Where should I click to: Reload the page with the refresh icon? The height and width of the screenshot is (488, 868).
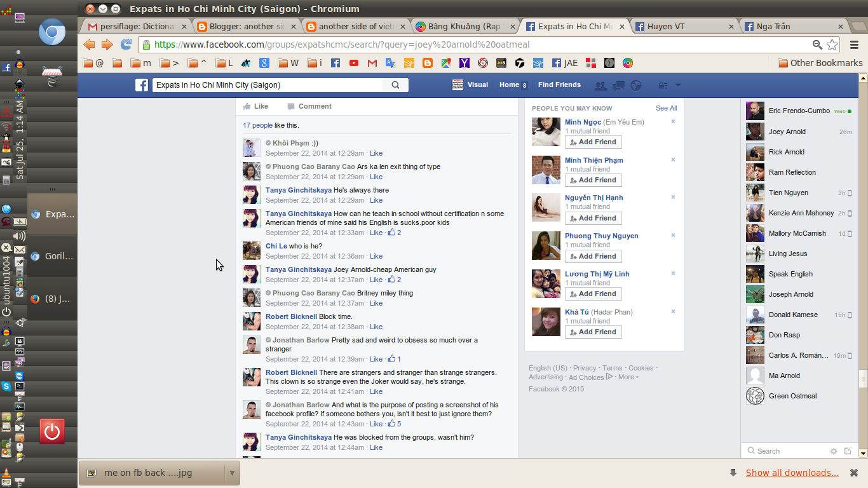click(126, 44)
